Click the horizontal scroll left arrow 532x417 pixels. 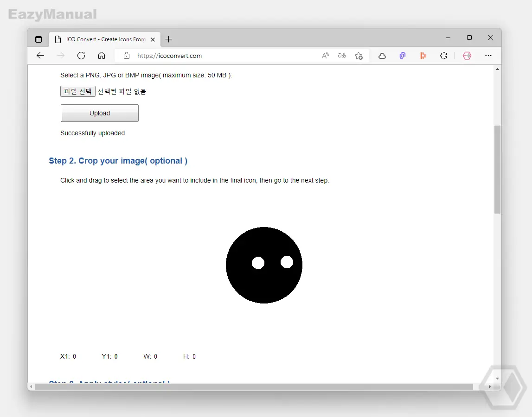point(31,387)
